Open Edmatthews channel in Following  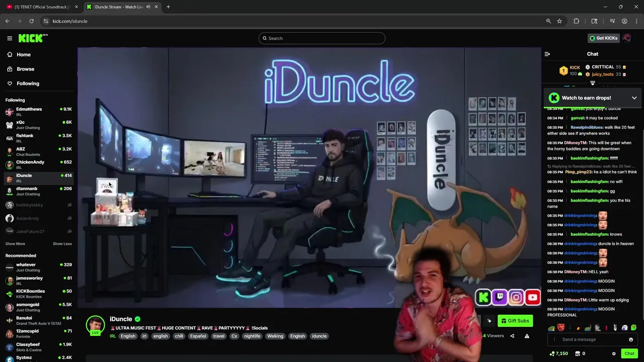click(x=38, y=111)
